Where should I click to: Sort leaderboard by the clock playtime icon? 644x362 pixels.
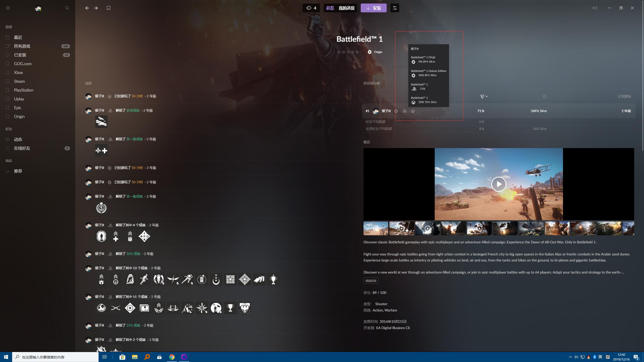(544, 97)
